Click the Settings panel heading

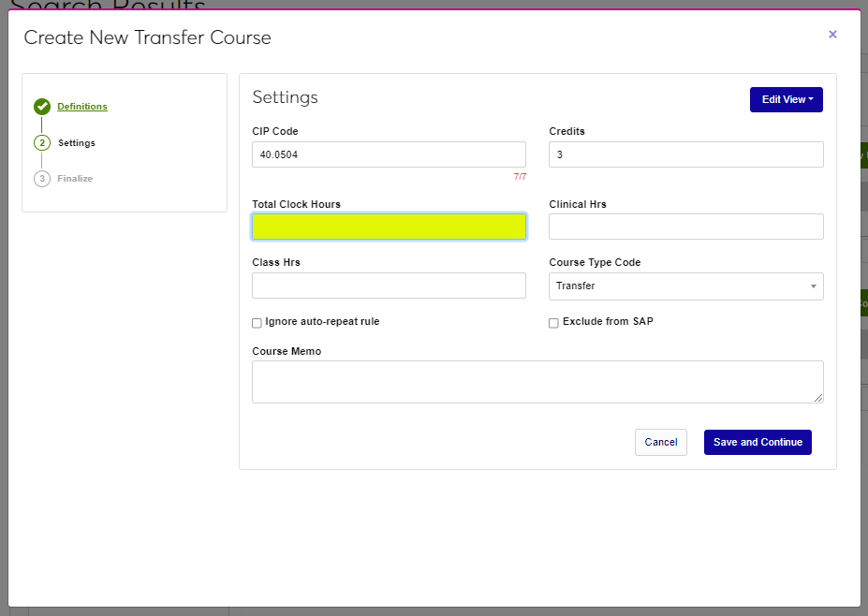point(285,97)
